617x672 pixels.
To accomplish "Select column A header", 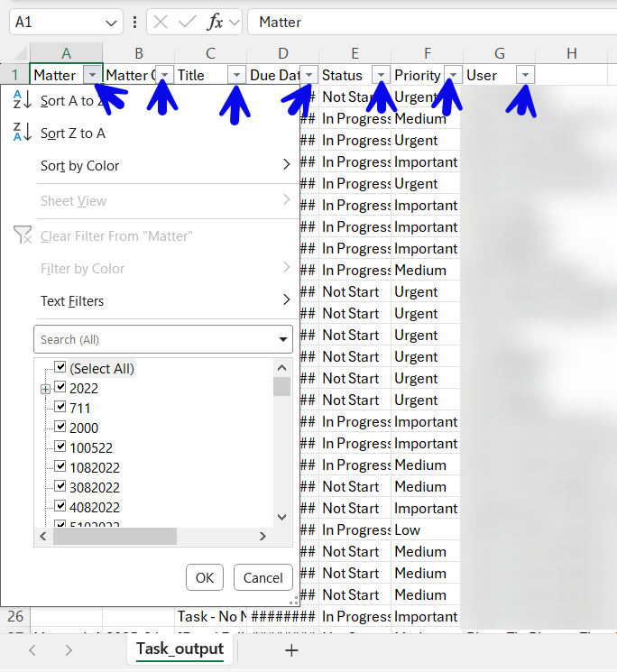I will [x=66, y=53].
